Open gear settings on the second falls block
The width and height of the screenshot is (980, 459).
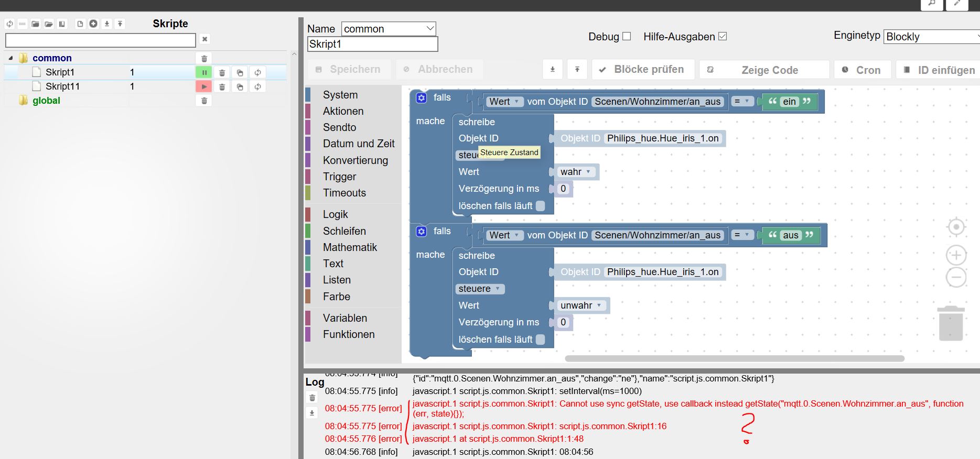pyautogui.click(x=422, y=231)
